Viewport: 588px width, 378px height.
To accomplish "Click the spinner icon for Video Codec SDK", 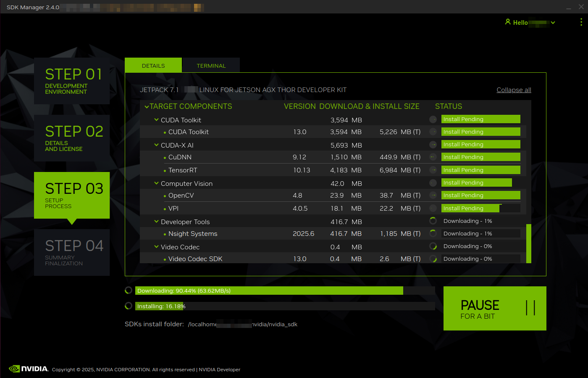I will click(x=433, y=259).
